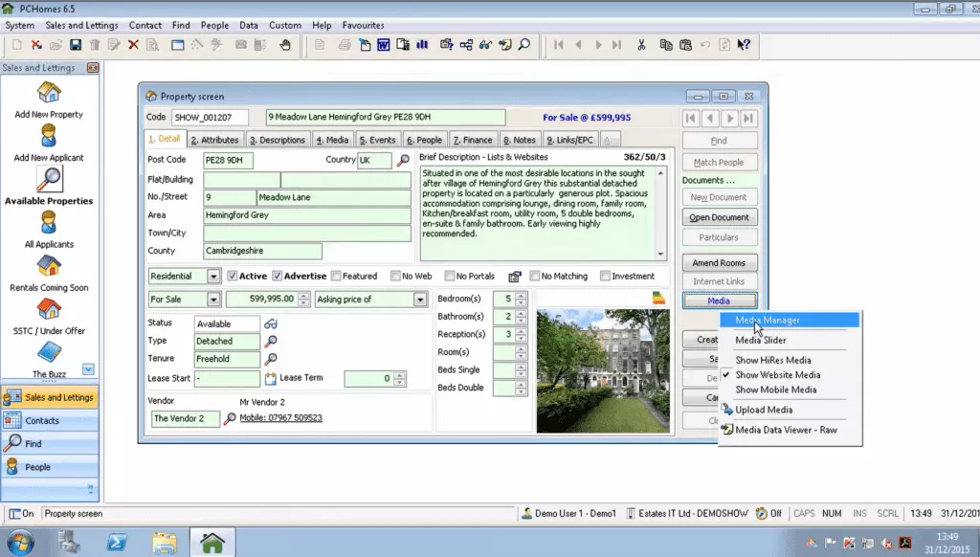Open All Applicants sidebar shortcut
This screenshot has height=557, width=980.
(49, 230)
